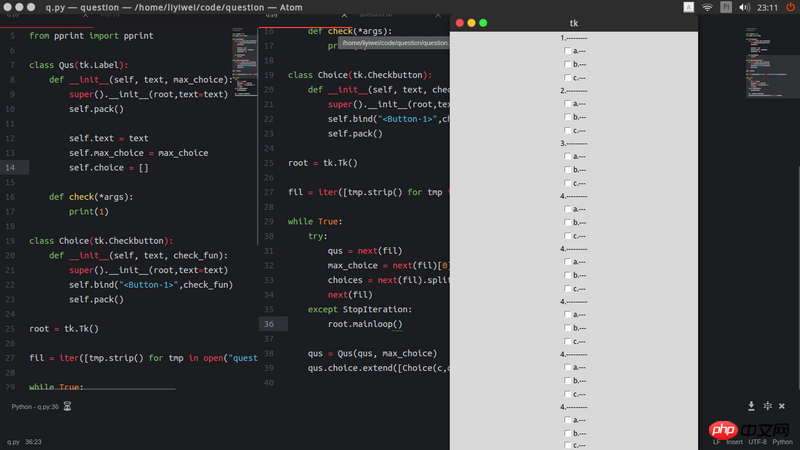The height and width of the screenshot is (450, 800).
Task: Click the 36:23 cursor position in status bar
Action: [x=33, y=441]
